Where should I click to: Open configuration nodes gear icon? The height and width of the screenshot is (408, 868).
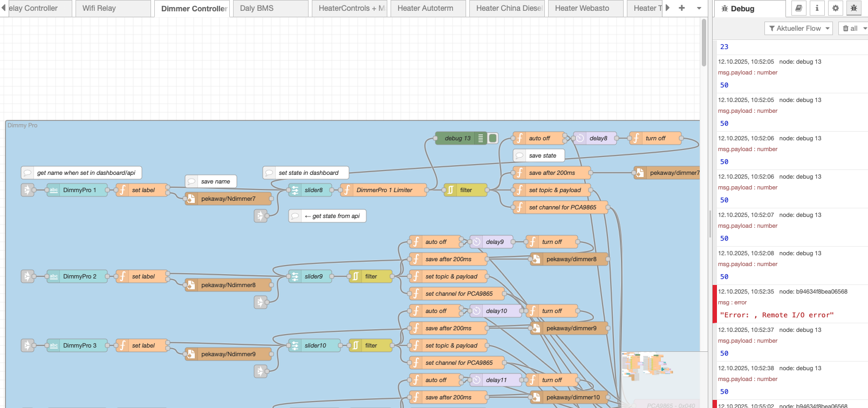click(835, 8)
